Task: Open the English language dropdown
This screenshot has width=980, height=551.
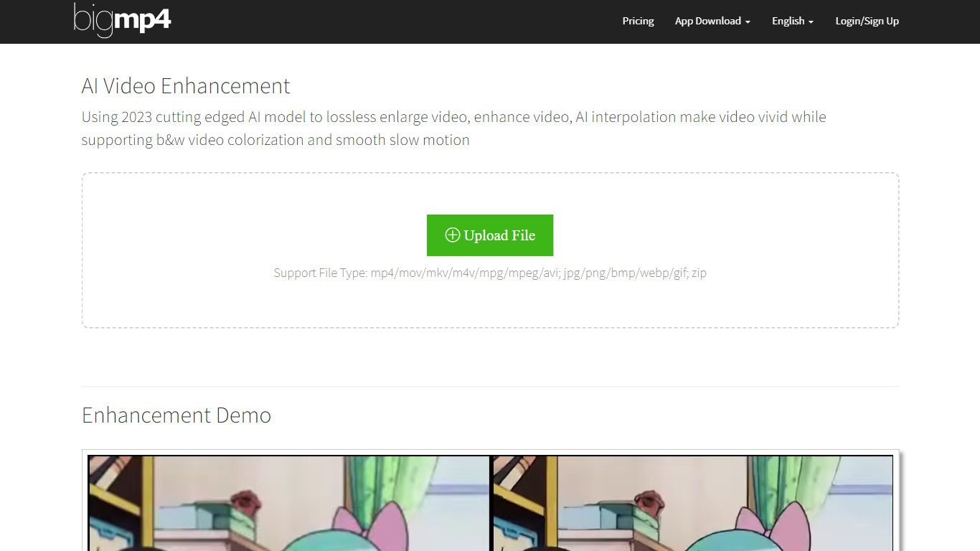Action: pyautogui.click(x=792, y=21)
